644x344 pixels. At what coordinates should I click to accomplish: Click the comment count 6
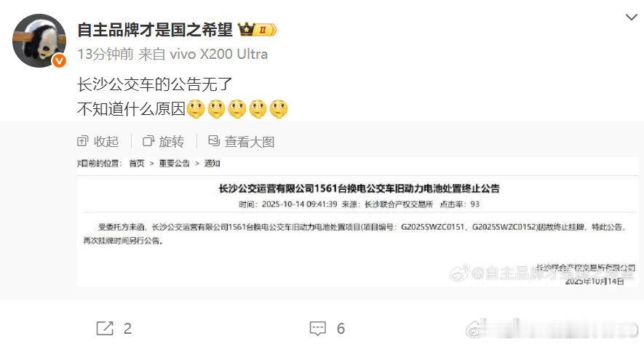(x=341, y=329)
